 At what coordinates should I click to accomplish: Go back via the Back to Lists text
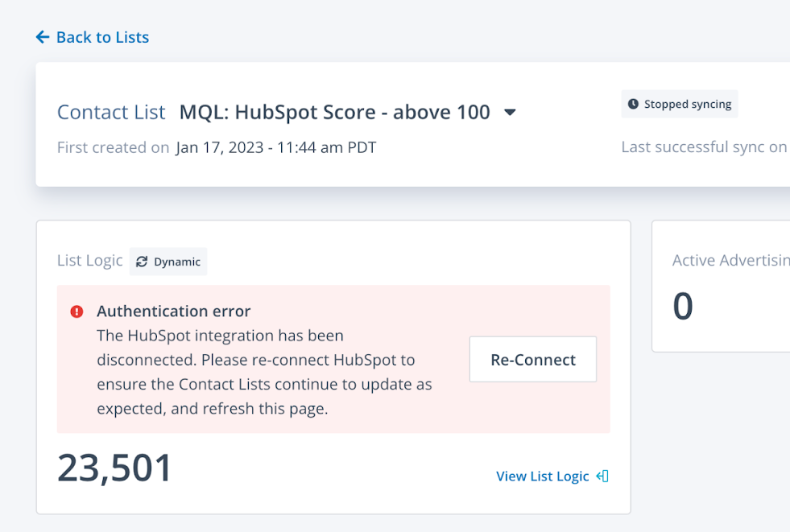[102, 37]
